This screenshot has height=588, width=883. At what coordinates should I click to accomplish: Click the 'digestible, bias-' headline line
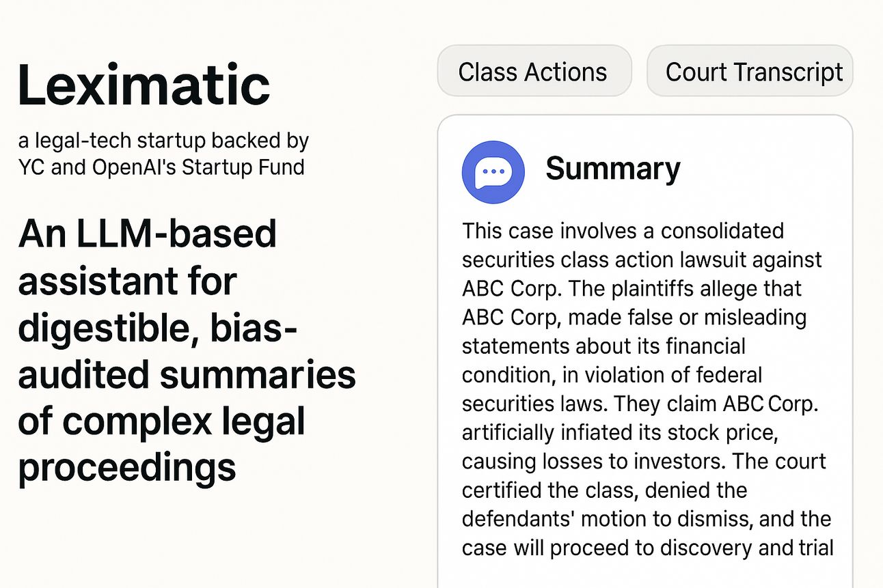(158, 328)
